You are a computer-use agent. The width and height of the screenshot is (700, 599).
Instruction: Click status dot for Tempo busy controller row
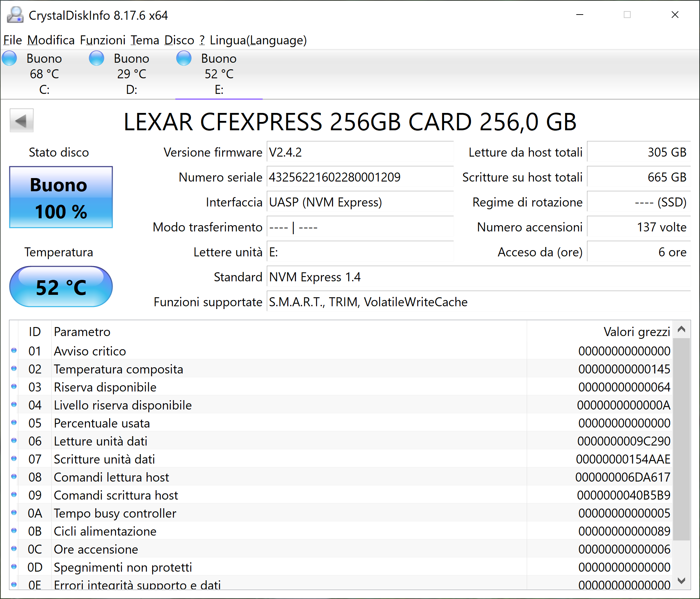point(14,513)
